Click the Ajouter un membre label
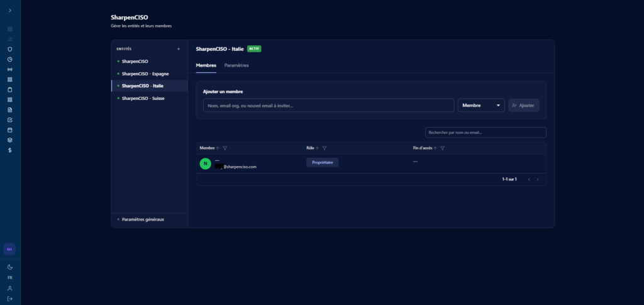This screenshot has width=644, height=305. point(223,92)
